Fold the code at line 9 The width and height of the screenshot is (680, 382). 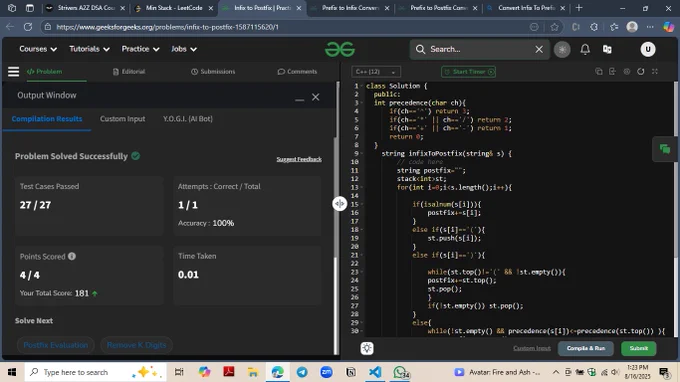(362, 153)
